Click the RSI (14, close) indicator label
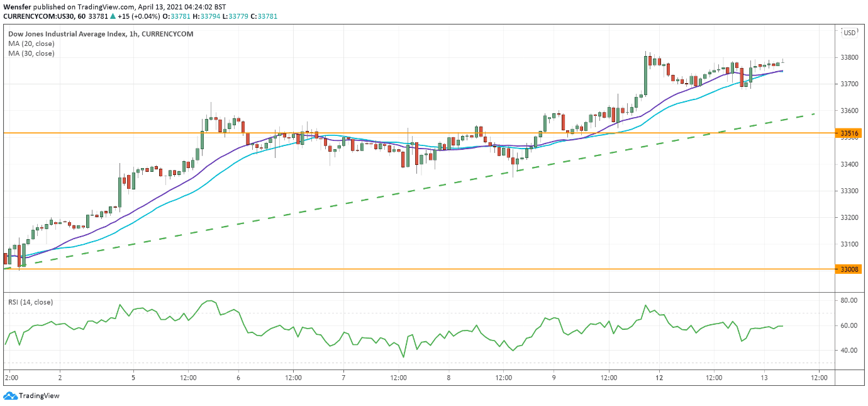 (x=30, y=302)
